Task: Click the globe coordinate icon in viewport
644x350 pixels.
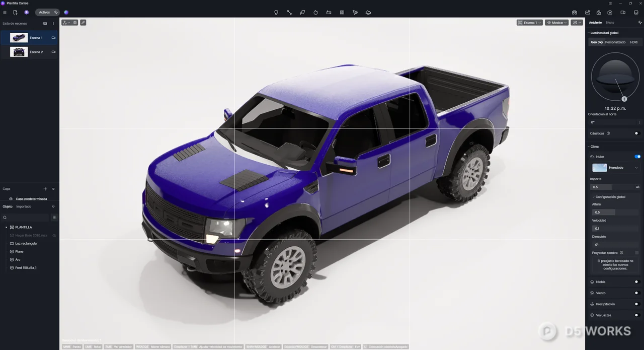Action: pos(75,23)
